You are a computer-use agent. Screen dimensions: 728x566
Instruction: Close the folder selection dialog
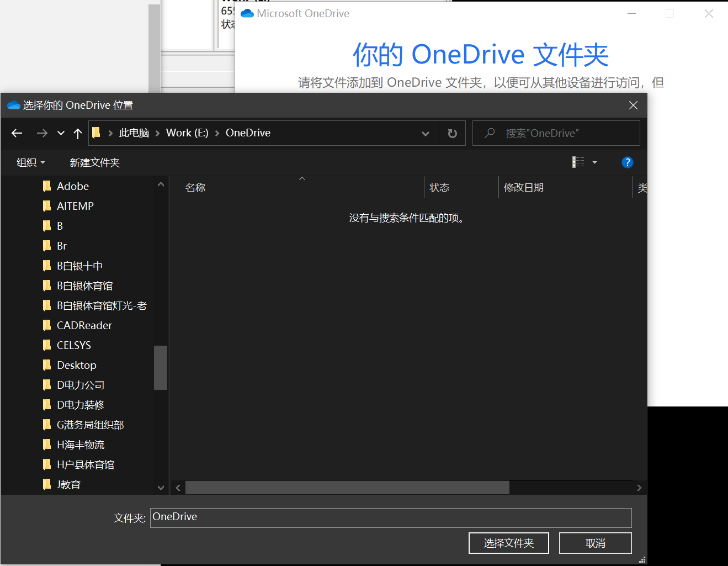[633, 105]
